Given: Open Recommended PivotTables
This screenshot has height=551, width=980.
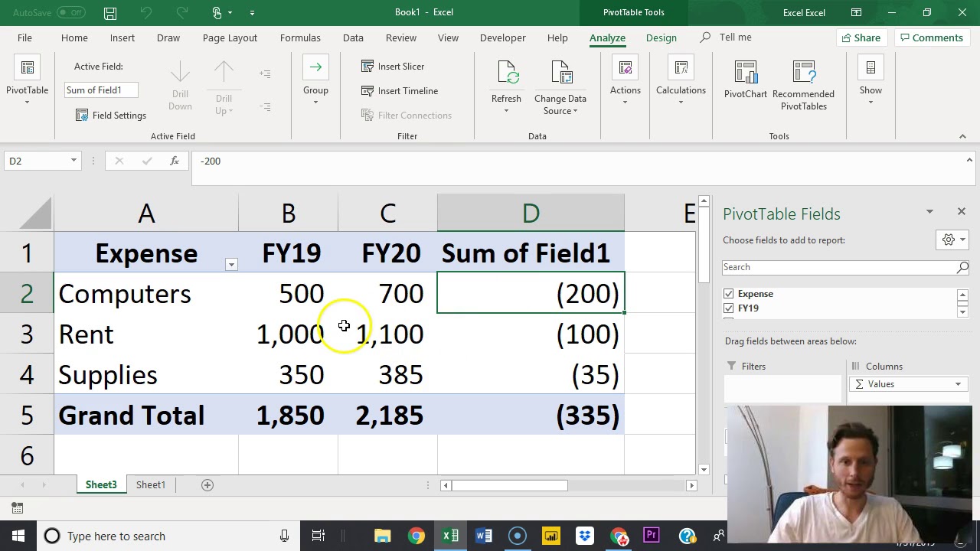Looking at the screenshot, I should 803,85.
